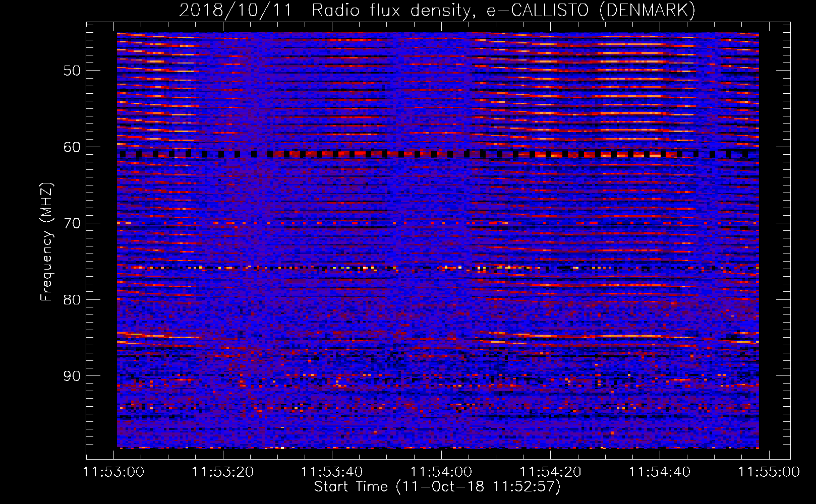Select the y-axis label 'Frequency (MHZ)'
Image resolution: width=816 pixels, height=504 pixels.
click(x=46, y=242)
